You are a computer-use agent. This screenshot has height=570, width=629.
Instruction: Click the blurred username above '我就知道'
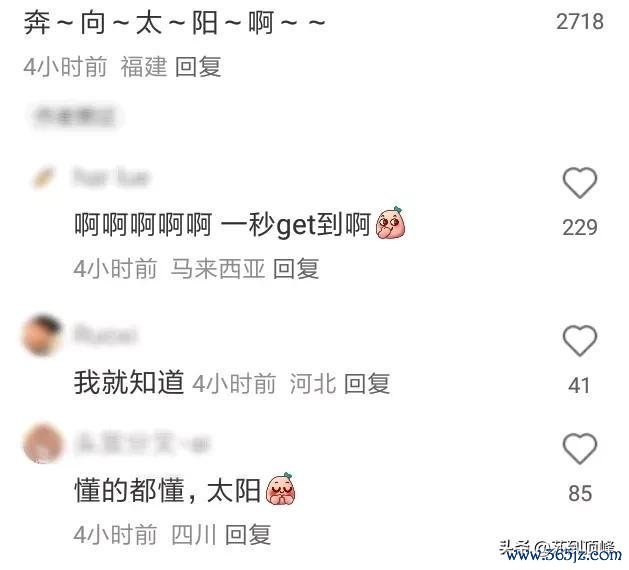click(x=105, y=334)
